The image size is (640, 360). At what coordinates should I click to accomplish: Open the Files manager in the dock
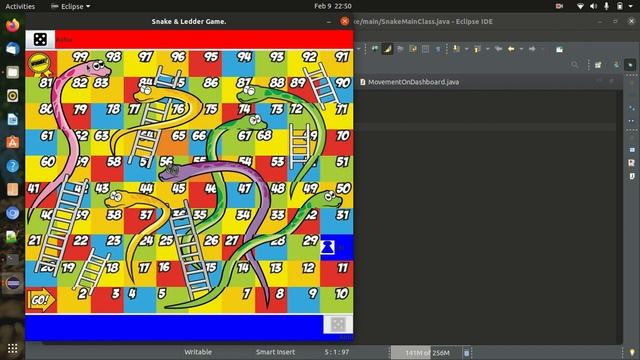pos(13,72)
